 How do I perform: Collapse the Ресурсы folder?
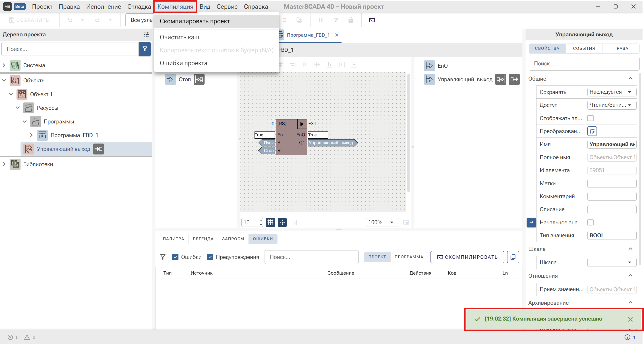(18, 108)
